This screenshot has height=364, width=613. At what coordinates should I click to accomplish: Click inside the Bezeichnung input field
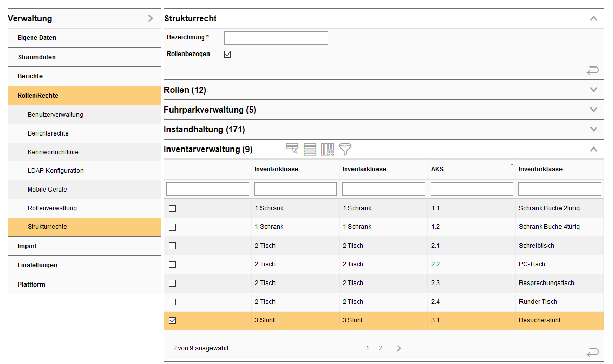pyautogui.click(x=276, y=37)
